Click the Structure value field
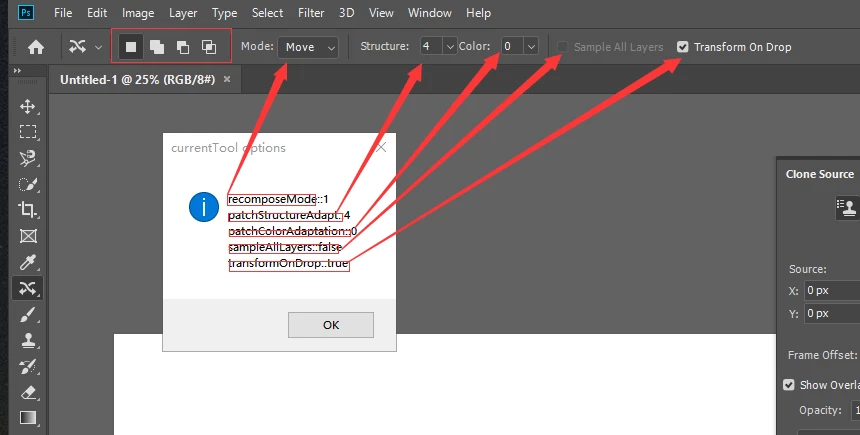The image size is (860, 435). (431, 46)
